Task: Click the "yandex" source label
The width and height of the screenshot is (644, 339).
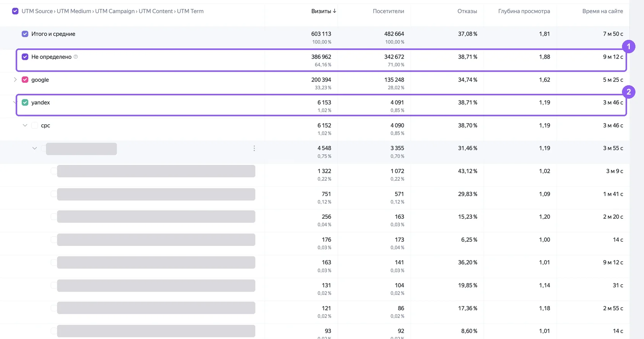Action: 41,102
